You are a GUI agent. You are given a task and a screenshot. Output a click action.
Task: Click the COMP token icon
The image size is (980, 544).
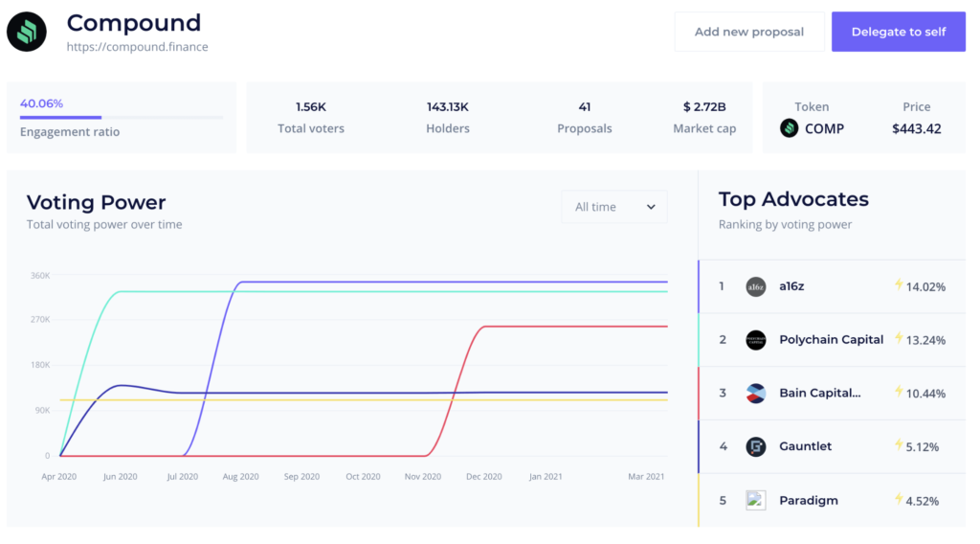click(789, 128)
